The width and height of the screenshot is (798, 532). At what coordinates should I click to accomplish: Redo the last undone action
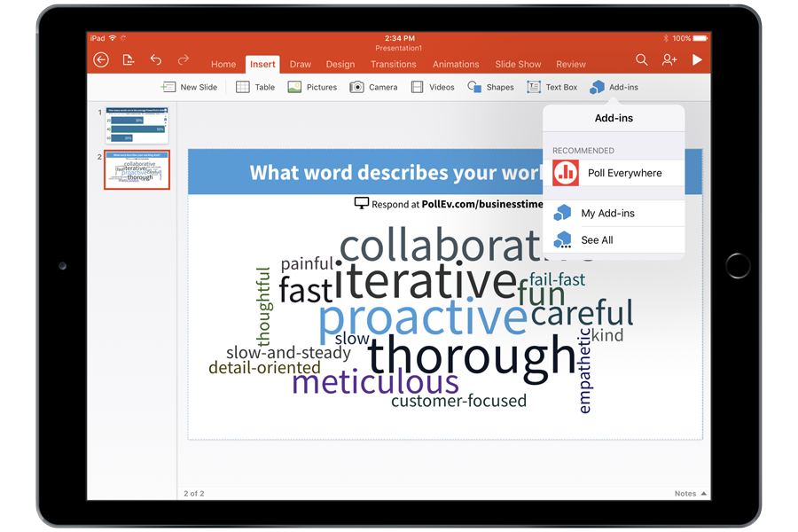(x=184, y=59)
